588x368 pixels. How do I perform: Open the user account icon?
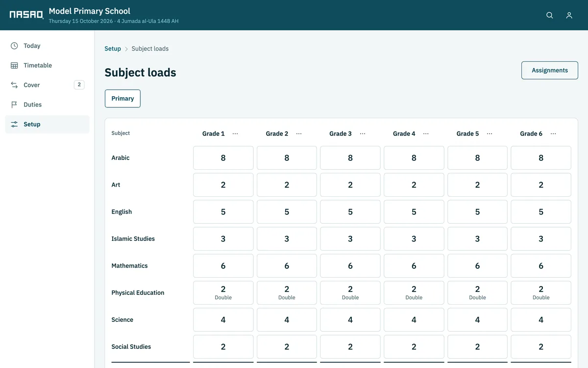pos(569,15)
